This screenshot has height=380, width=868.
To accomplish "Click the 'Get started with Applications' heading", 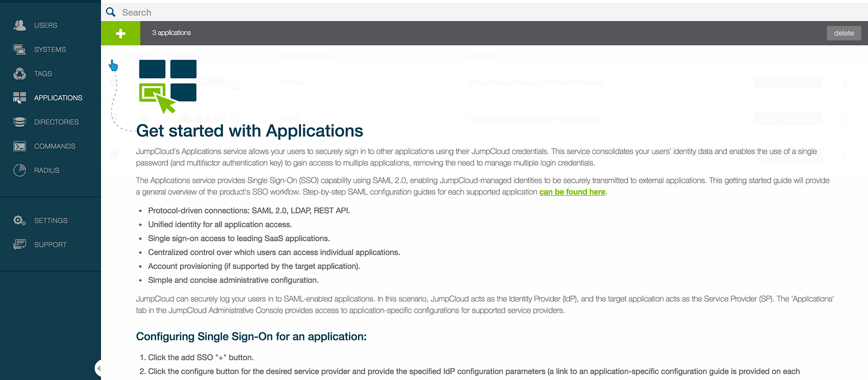I will click(250, 131).
